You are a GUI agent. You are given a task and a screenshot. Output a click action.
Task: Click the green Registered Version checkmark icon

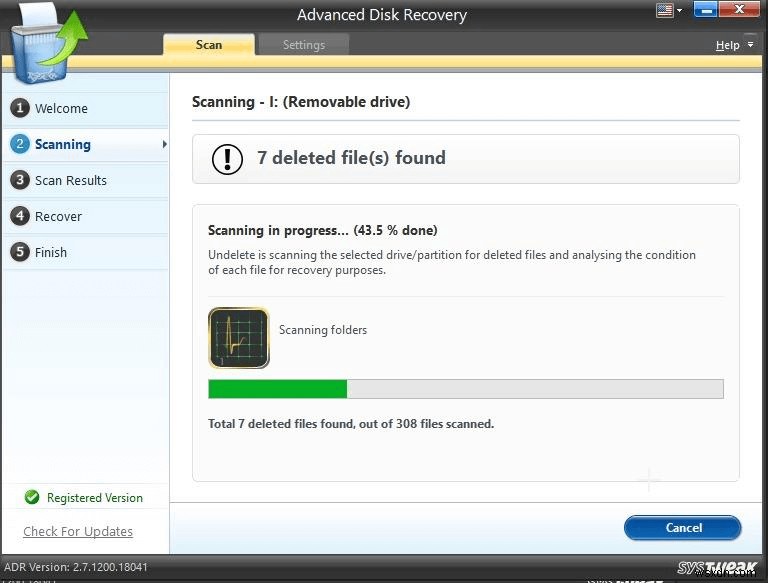point(32,497)
